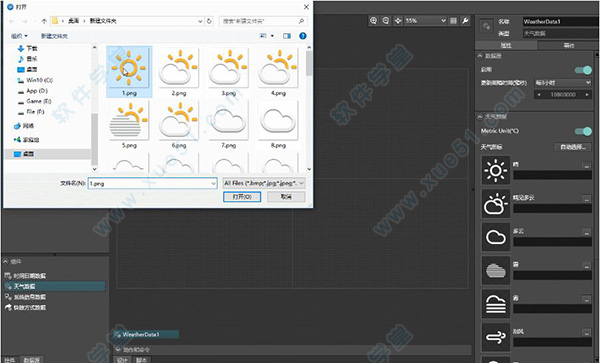Expand the section below WeatherData1
The height and width of the screenshot is (363, 600).
[x=118, y=350]
